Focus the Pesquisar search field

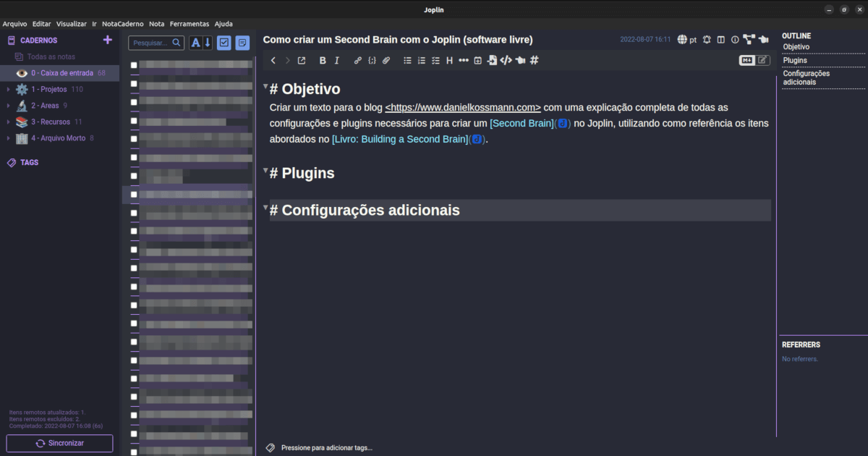click(x=156, y=43)
